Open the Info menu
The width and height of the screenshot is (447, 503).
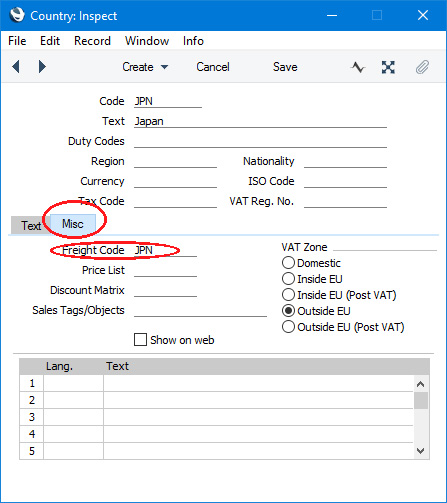click(193, 41)
